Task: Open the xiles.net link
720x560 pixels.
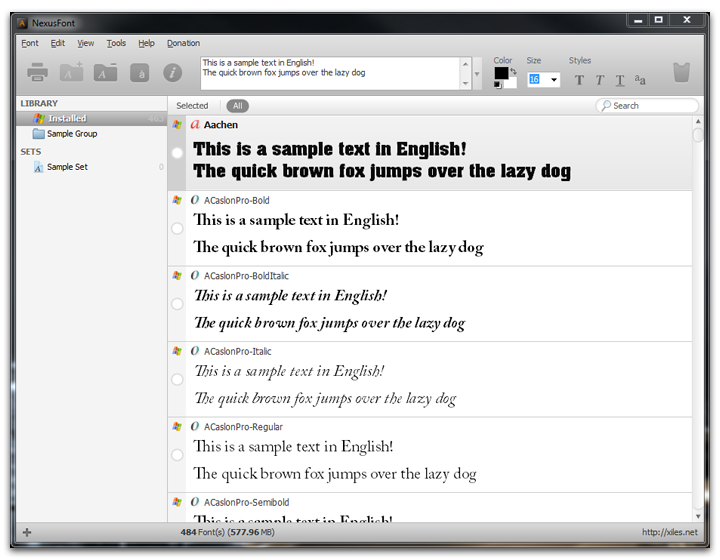Action: pos(669,532)
